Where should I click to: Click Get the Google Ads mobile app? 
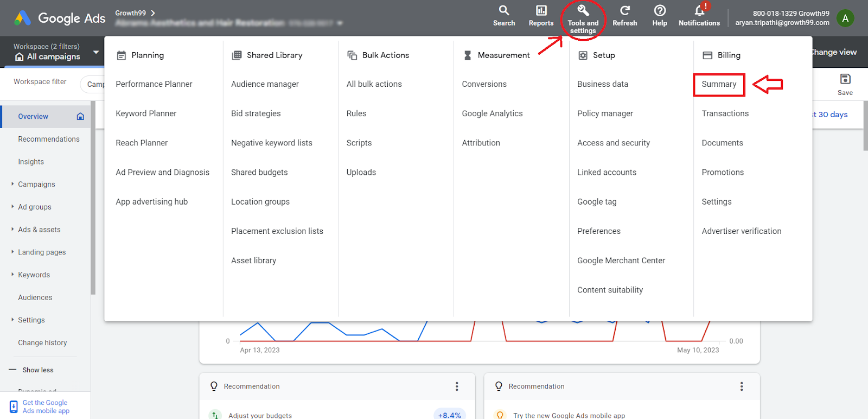point(46,407)
